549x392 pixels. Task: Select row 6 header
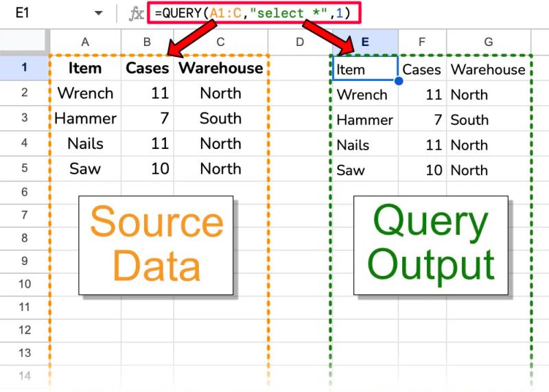point(24,192)
